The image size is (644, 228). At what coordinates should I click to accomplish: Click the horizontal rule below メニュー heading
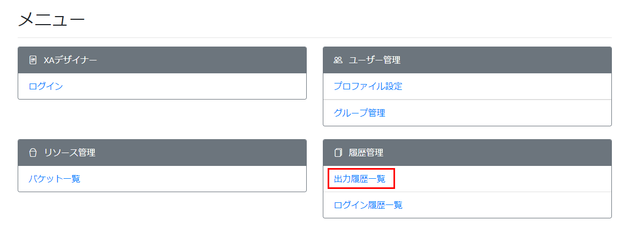pos(314,37)
